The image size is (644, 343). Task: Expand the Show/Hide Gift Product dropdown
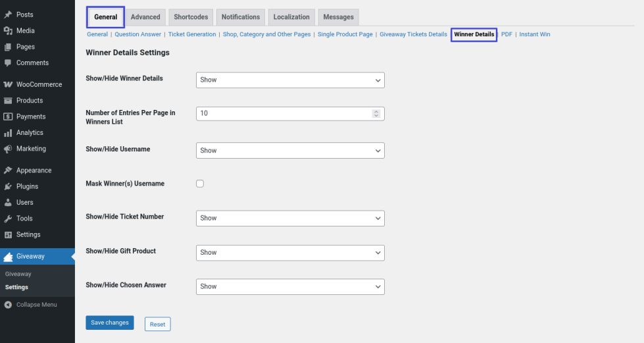click(290, 252)
